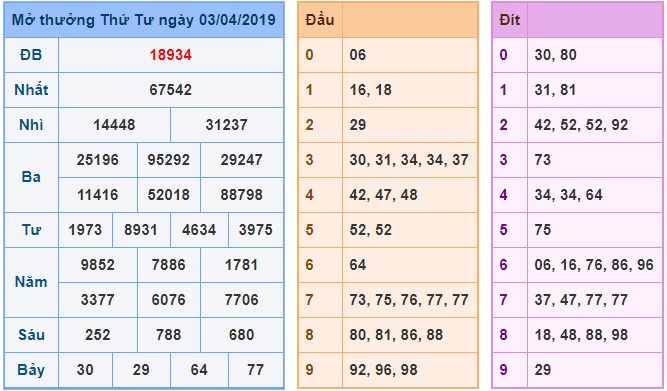The height and width of the screenshot is (391, 667).
Task: Select second prize number 14448
Action: tap(114, 125)
